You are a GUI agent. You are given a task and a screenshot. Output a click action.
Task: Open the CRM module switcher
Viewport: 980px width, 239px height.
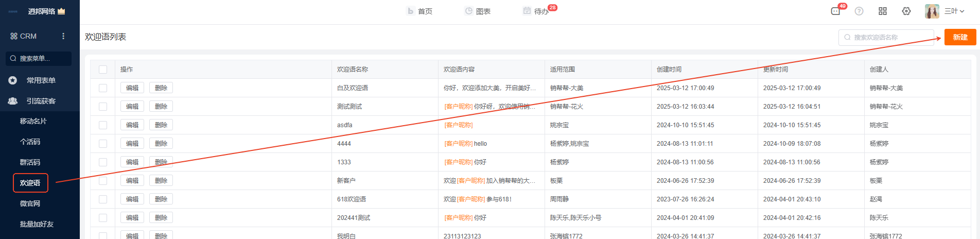pyautogui.click(x=24, y=36)
